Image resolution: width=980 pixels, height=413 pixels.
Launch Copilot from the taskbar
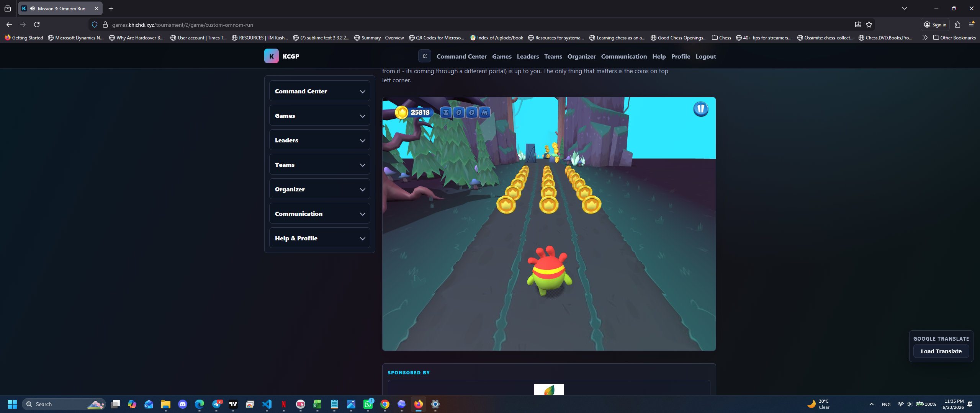pyautogui.click(x=132, y=404)
